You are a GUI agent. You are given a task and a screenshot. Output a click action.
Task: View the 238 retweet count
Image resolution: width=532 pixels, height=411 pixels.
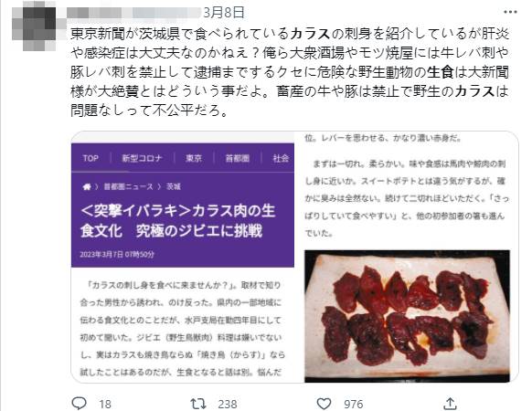(x=228, y=404)
